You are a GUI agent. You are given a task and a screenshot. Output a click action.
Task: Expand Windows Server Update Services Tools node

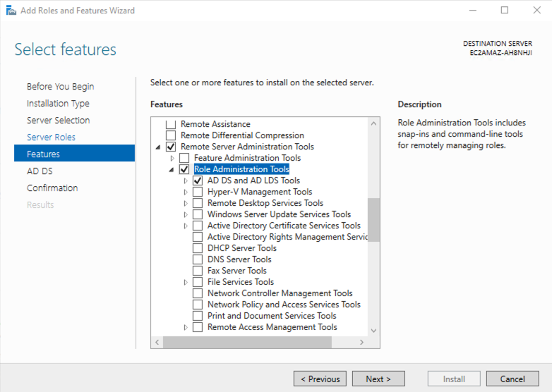tap(186, 214)
